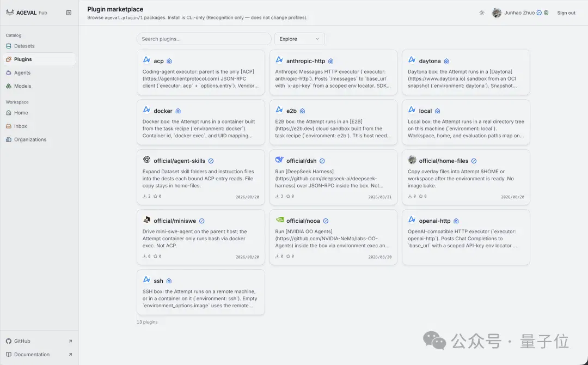This screenshot has height=365, width=588.
Task: Collapse the sidebar with the panel icon
Action: click(69, 13)
